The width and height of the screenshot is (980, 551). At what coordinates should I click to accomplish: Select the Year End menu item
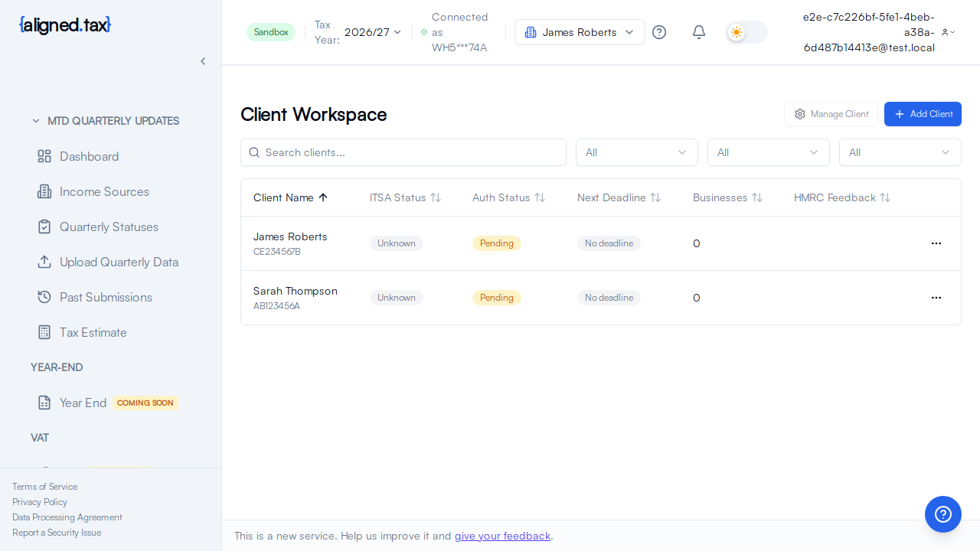click(83, 403)
